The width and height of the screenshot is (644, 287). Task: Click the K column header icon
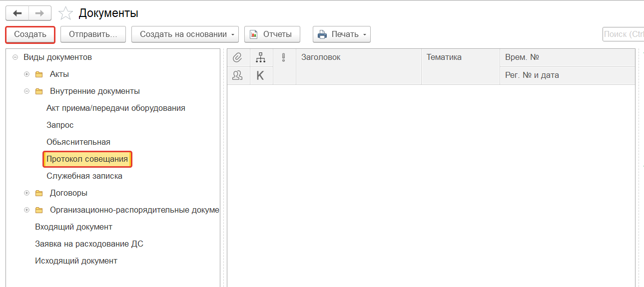coord(260,75)
